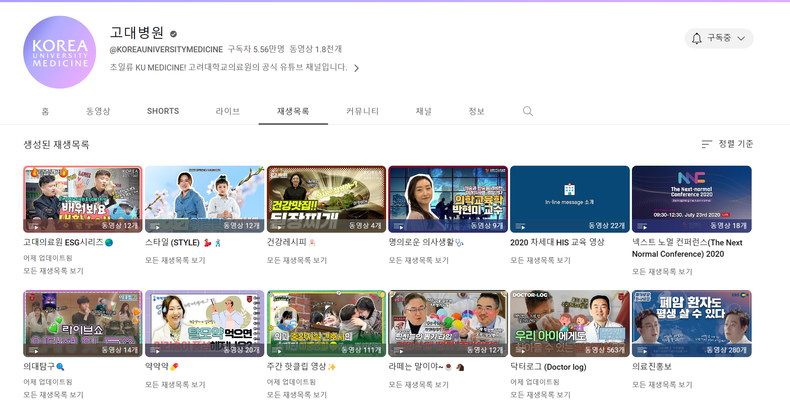Click the 건강레시피 playlist title
This screenshot has width=790, height=406.
pos(292,242)
